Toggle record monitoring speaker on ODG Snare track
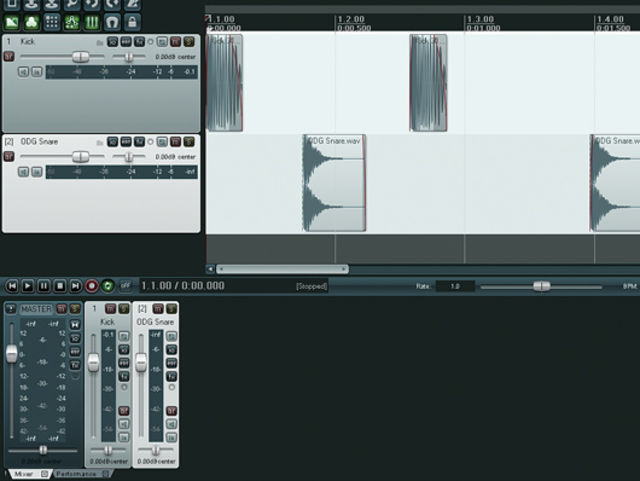 click(x=23, y=172)
